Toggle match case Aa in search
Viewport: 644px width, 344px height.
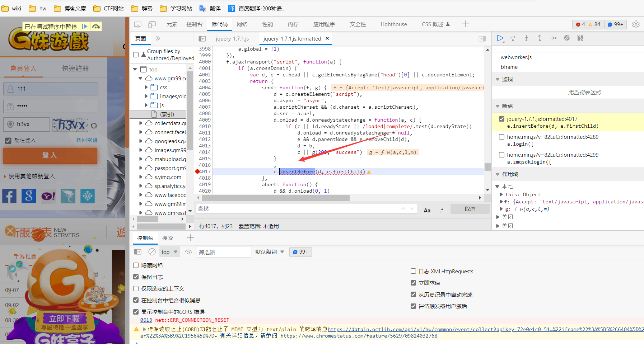(427, 210)
